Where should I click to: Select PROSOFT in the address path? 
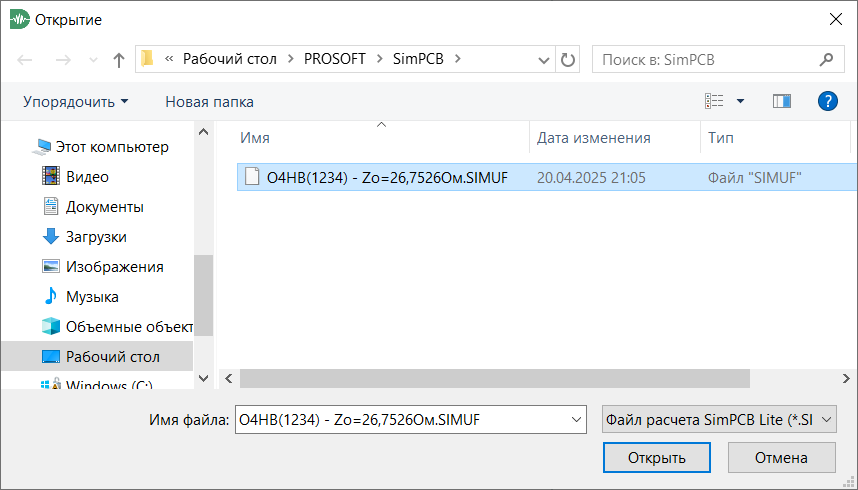point(335,59)
